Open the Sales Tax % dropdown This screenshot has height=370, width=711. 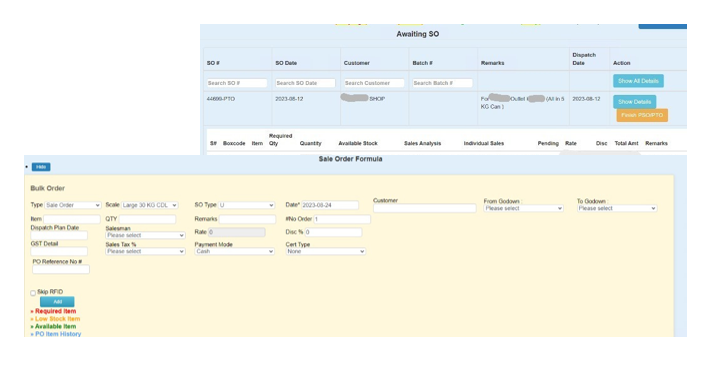pos(145,251)
